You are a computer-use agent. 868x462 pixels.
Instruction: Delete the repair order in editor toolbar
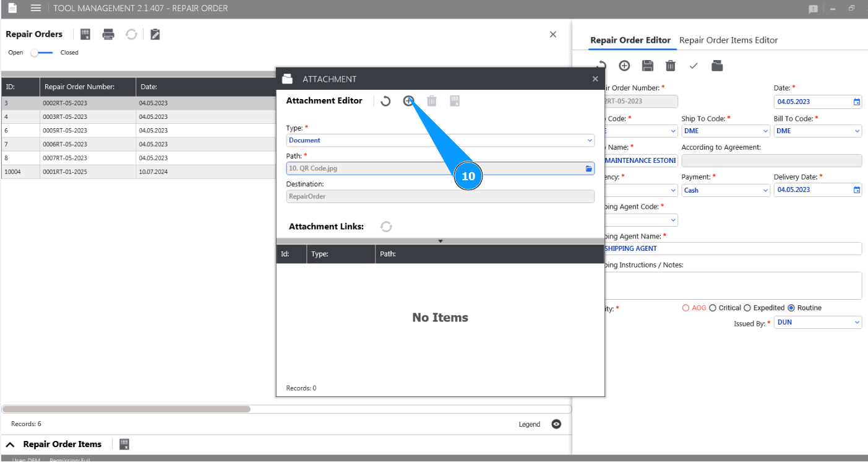click(x=671, y=66)
